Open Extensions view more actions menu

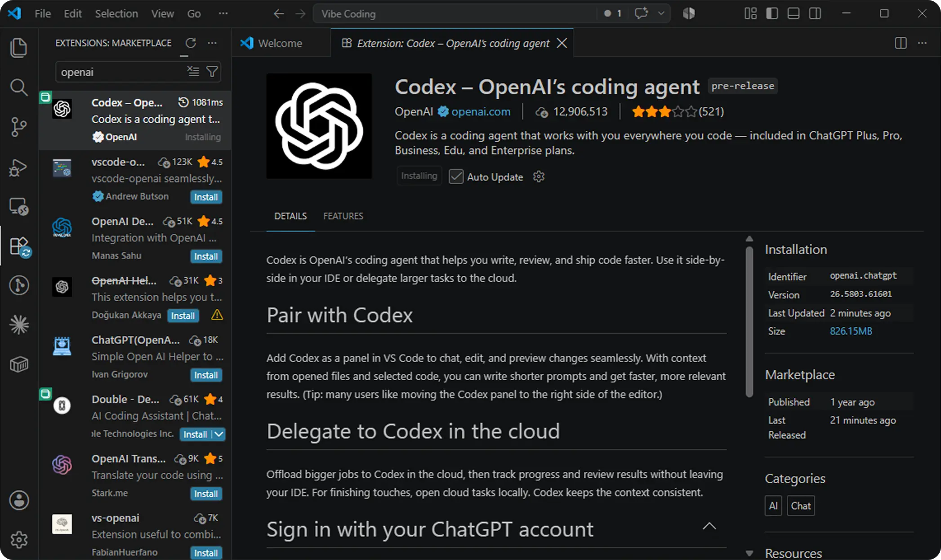point(212,43)
